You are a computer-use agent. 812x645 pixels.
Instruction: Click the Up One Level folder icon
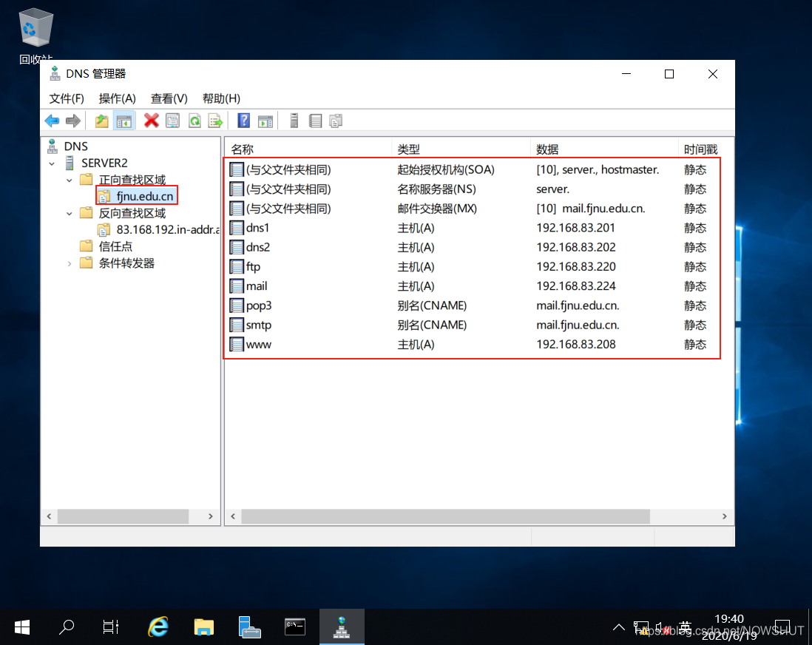click(x=102, y=121)
